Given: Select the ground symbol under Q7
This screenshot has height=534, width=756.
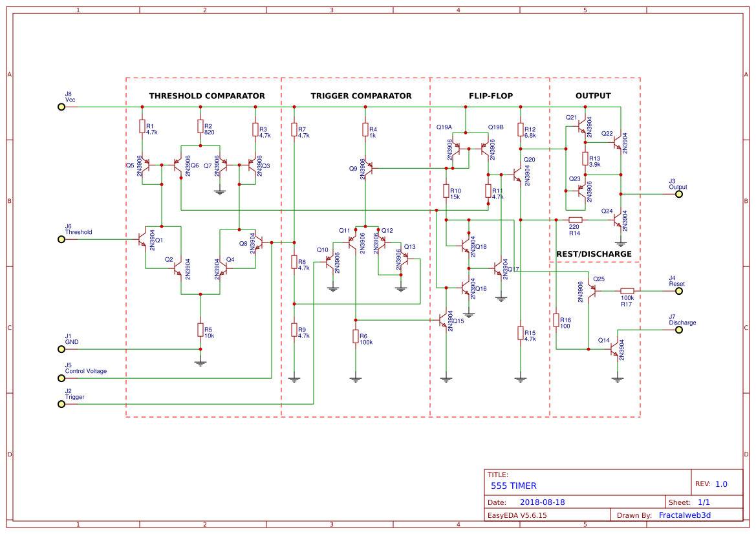Looking at the screenshot, I should tap(219, 192).
